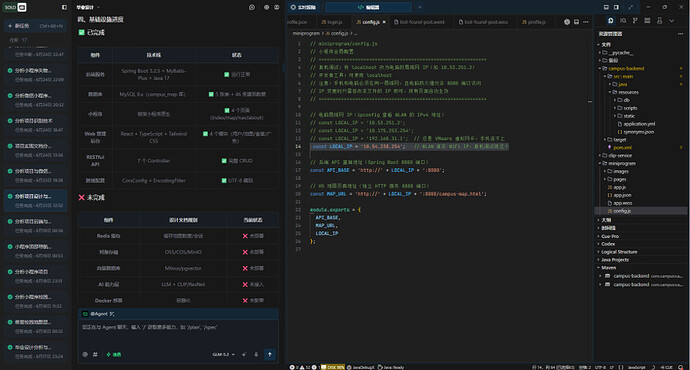Viewport: 690px width, 370px height.
Task: Collapse the campus-backend folder
Action: click(x=626, y=68)
